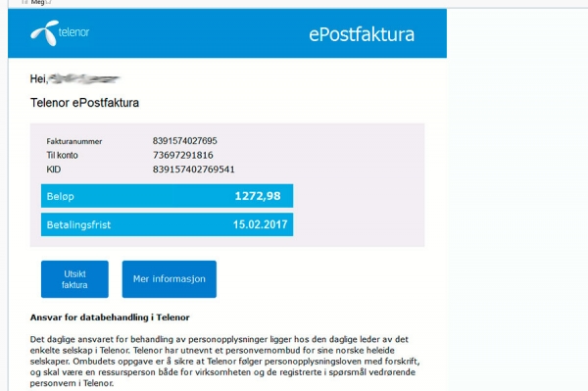Image resolution: width=588 pixels, height=391 pixels.
Task: Click 'Ansvar for databehandling i Telenor' heading
Action: [x=110, y=318]
